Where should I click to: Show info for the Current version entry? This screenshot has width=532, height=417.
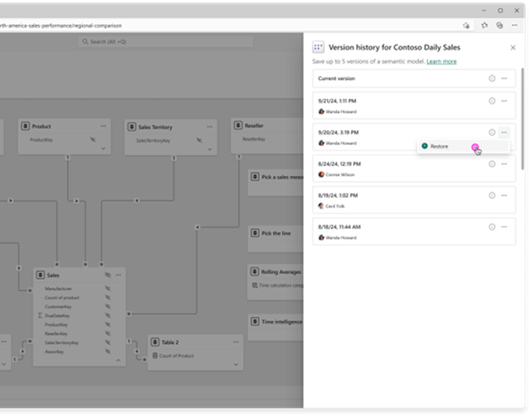pos(492,78)
